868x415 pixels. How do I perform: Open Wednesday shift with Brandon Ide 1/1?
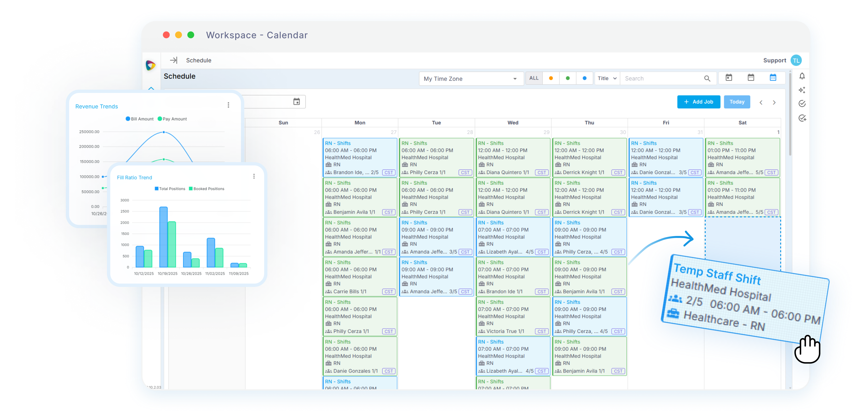513,276
